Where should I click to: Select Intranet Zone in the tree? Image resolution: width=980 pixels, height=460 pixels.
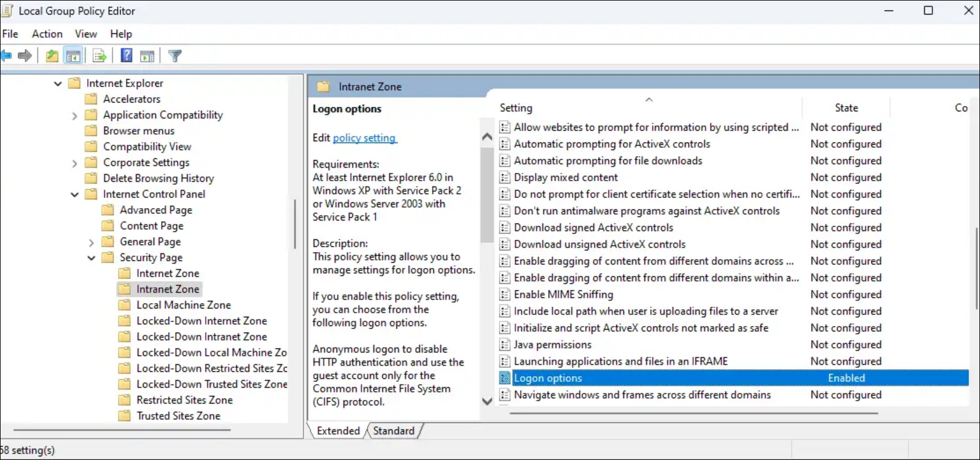168,289
